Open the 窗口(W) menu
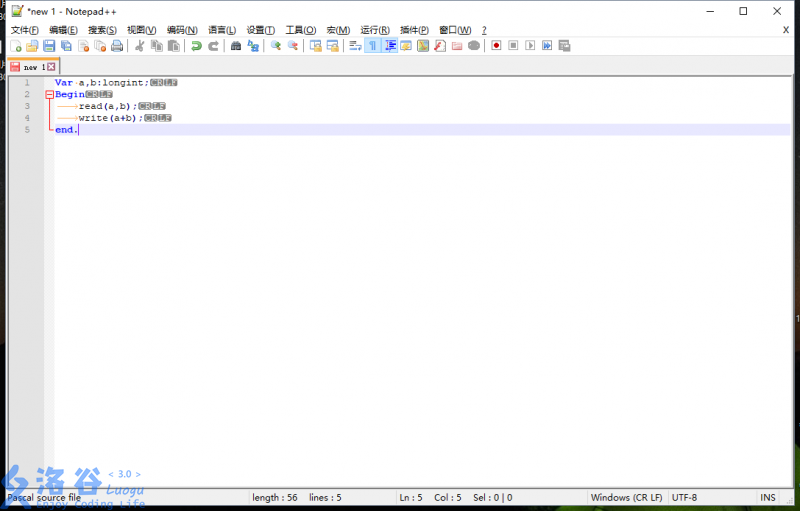 (455, 30)
